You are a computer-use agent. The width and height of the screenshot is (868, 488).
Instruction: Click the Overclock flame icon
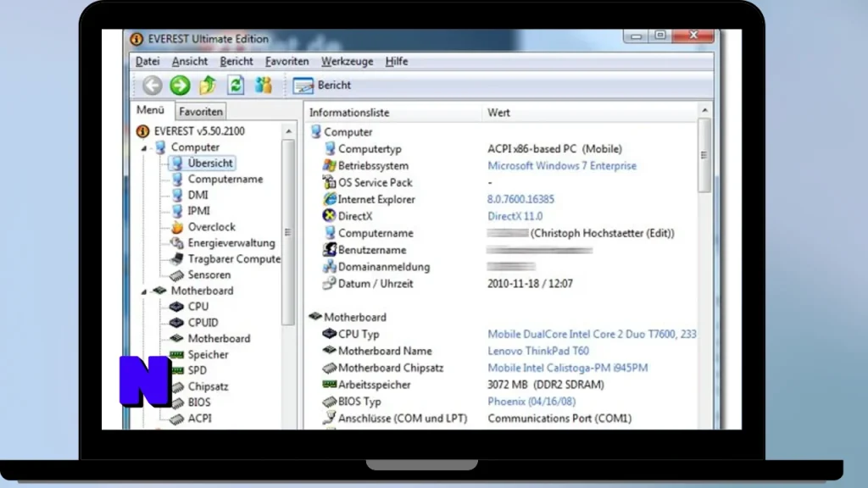pyautogui.click(x=177, y=227)
